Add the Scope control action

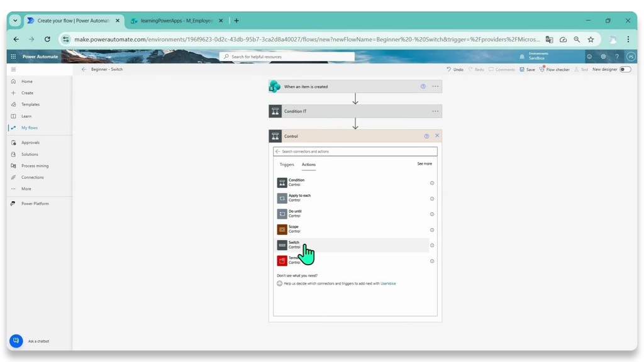[352, 229]
